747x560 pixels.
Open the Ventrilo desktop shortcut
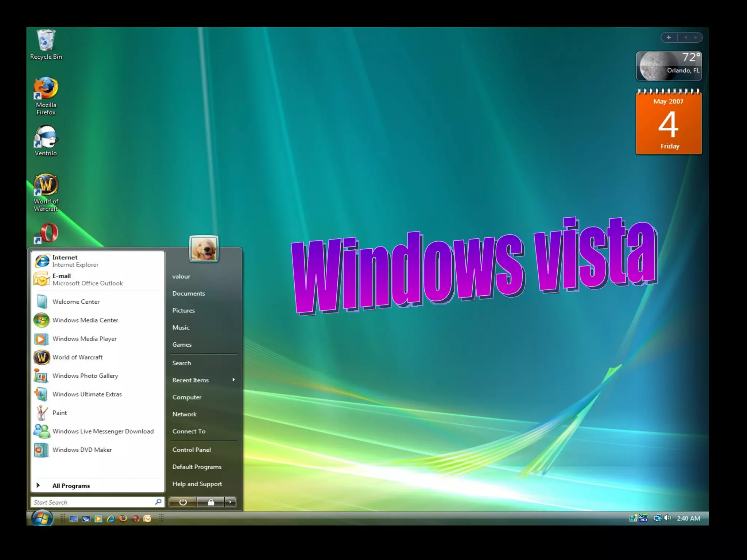(x=46, y=141)
